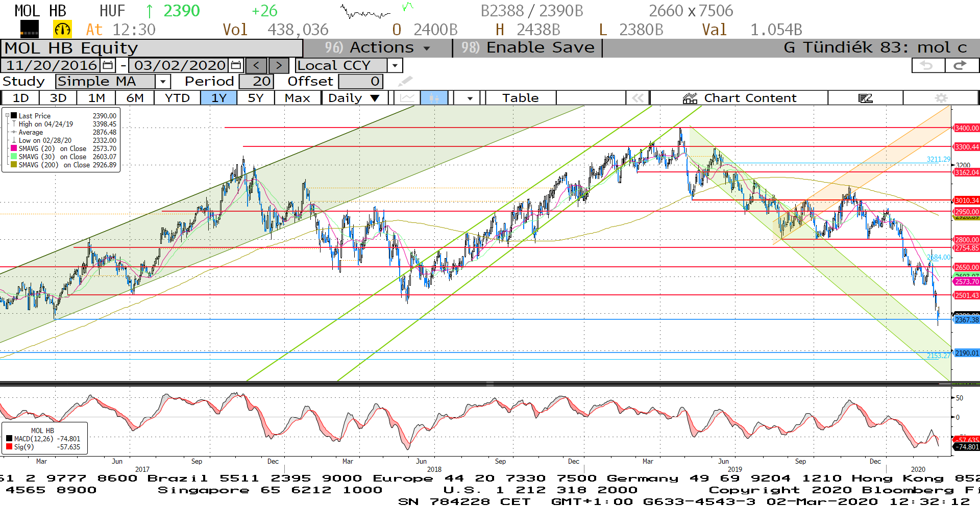
Task: Open chart settings gear icon
Action: pos(941,97)
